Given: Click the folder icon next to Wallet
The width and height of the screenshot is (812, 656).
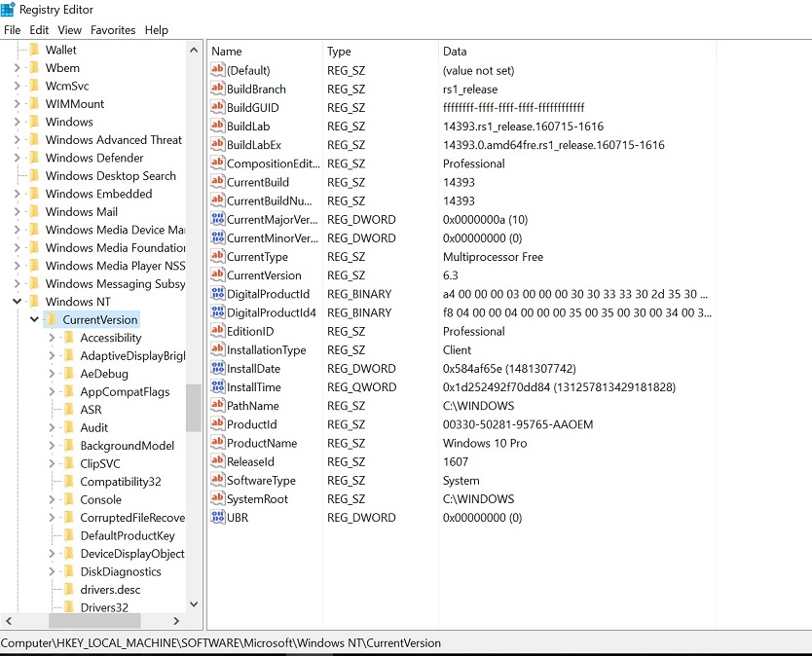Looking at the screenshot, I should pos(35,50).
